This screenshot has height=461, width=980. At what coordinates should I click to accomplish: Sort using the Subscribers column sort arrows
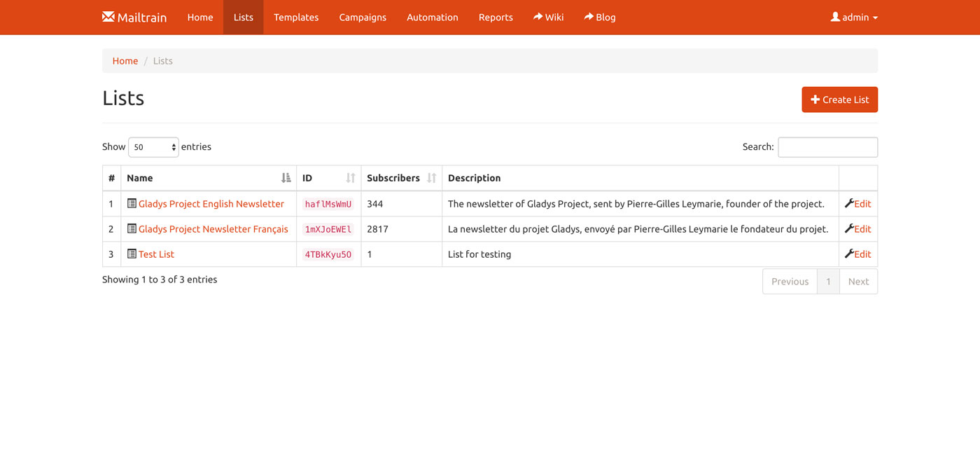(x=432, y=178)
